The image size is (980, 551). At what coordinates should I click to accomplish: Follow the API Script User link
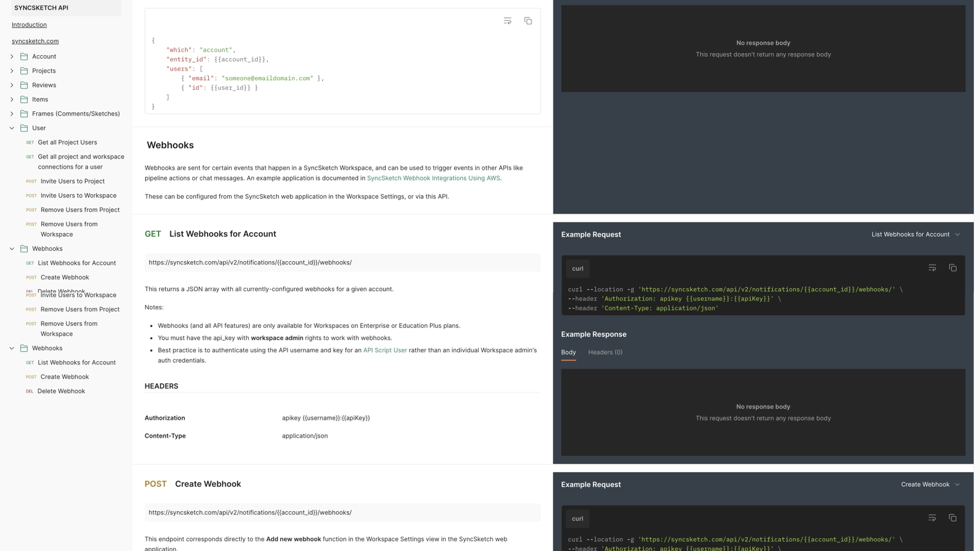[385, 350]
